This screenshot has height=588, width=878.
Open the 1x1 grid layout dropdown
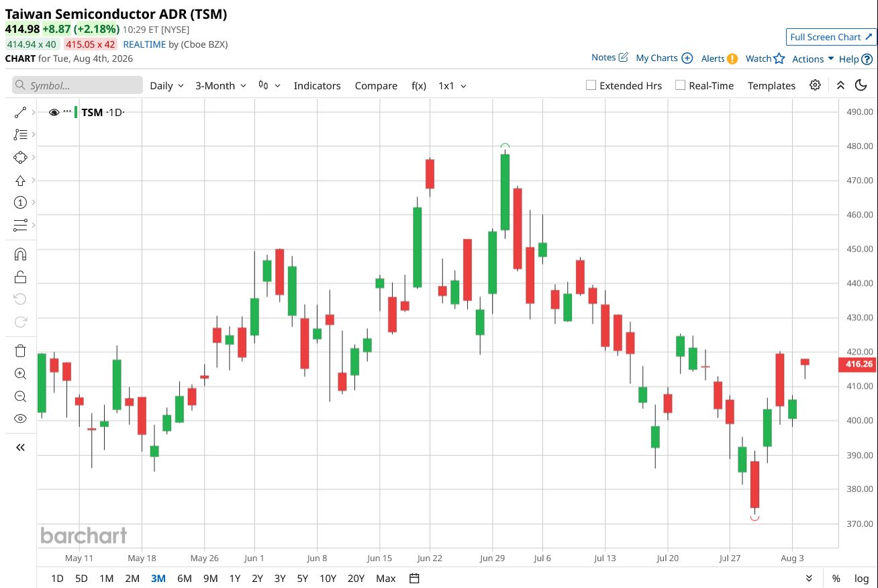452,86
